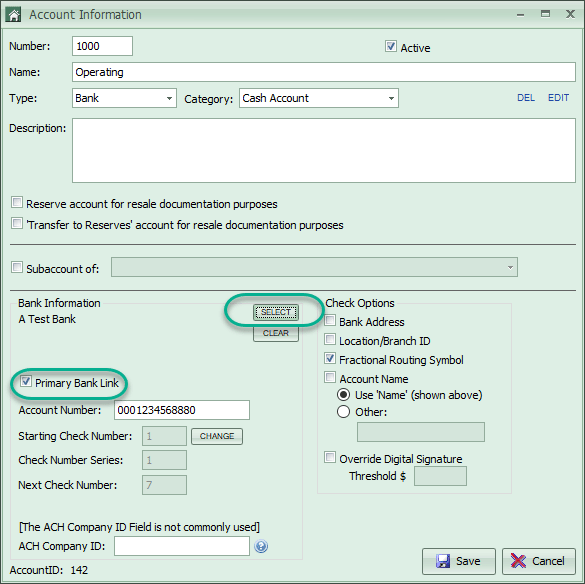Click the CLEAR bank button
Viewport: 585px width, 584px height.
click(276, 333)
